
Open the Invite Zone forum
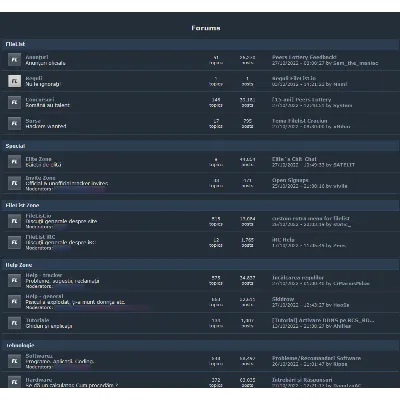(40, 178)
